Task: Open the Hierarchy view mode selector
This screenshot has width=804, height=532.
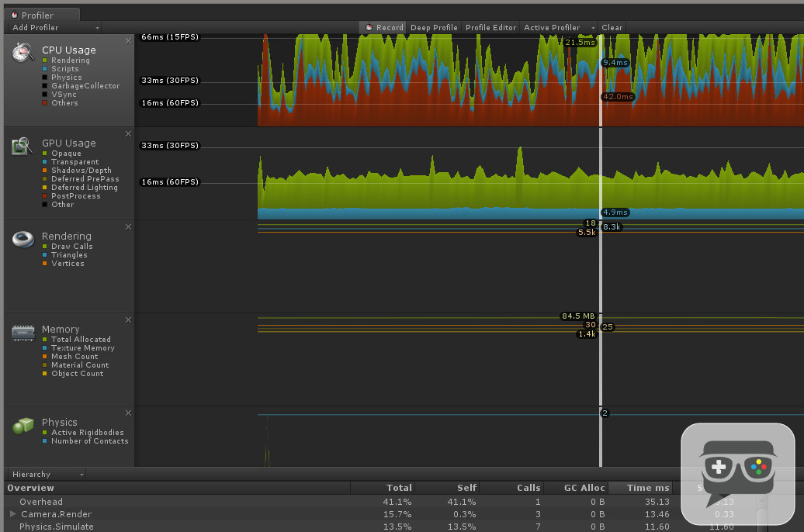Action: [x=44, y=474]
